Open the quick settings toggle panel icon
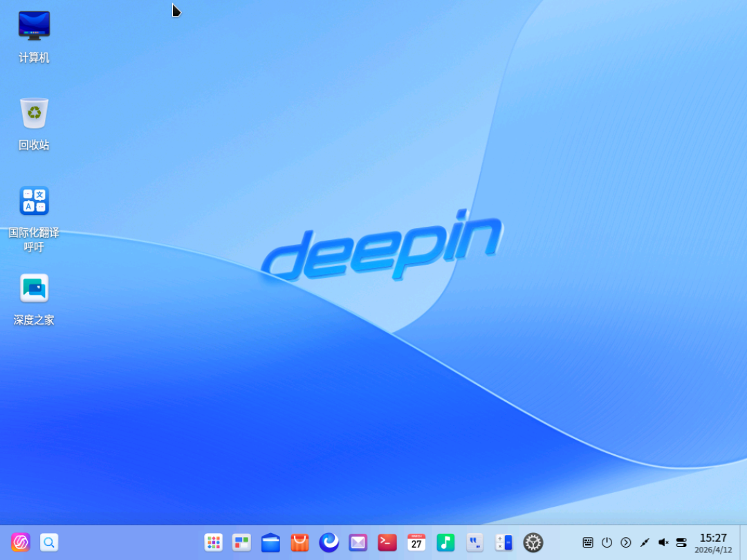 (x=681, y=543)
